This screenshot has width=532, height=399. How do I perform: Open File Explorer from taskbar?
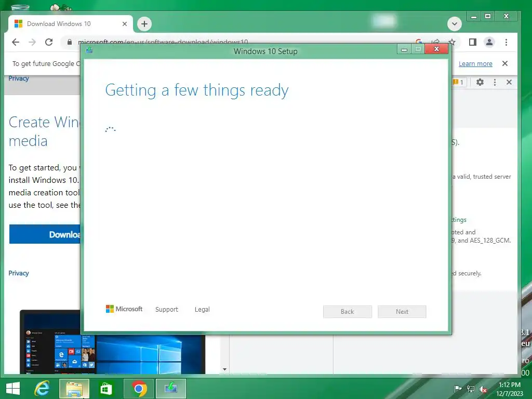(74, 389)
